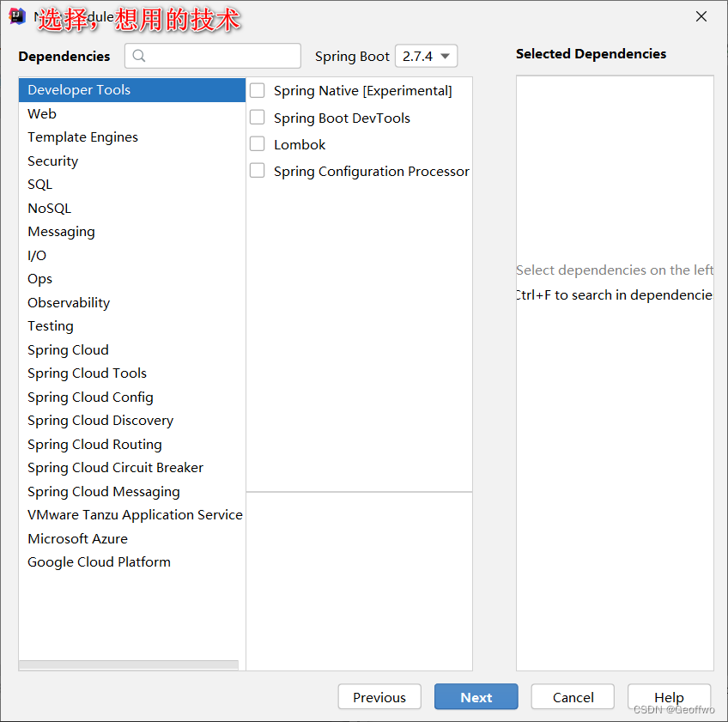
Task: Select Spring Cloud Tools category
Action: [132, 373]
